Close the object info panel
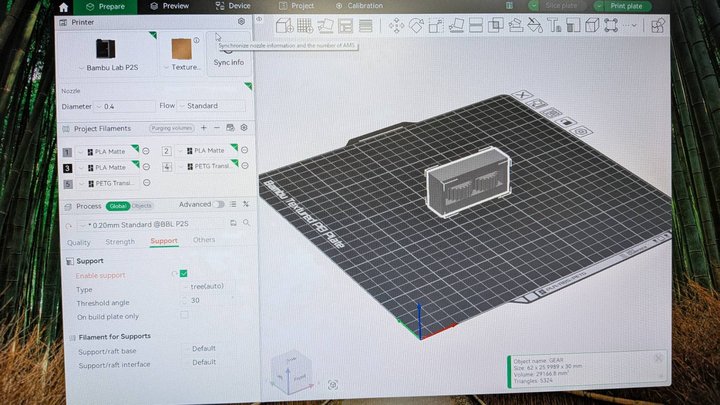 tap(658, 358)
